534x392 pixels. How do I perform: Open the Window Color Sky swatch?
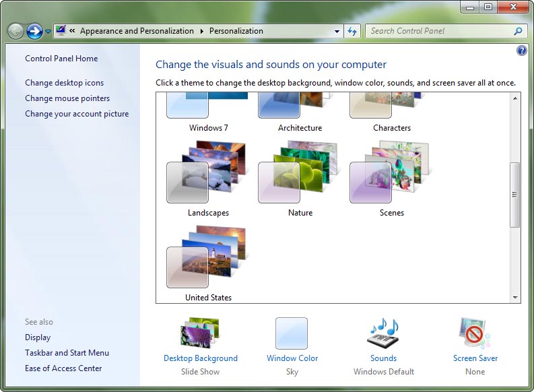pos(292,333)
